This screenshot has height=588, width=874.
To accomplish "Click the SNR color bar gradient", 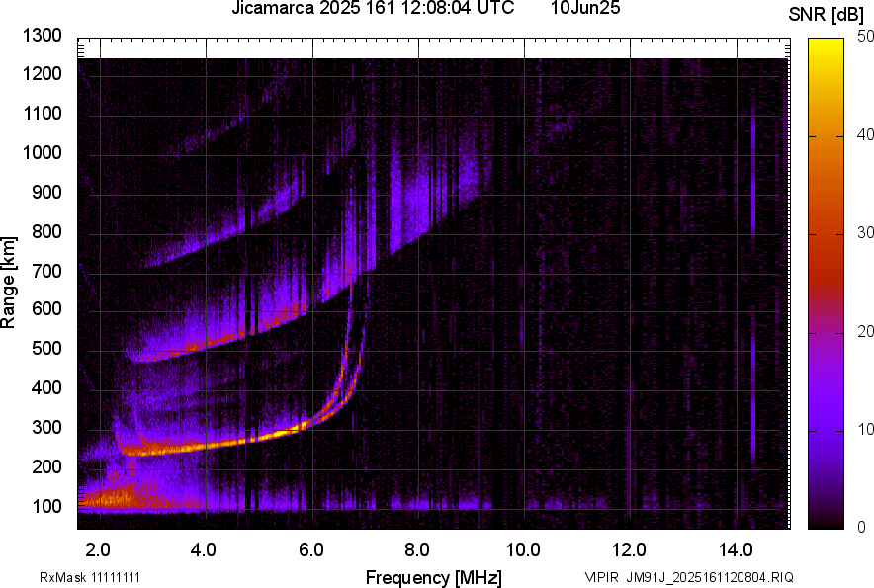I will 826,284.
